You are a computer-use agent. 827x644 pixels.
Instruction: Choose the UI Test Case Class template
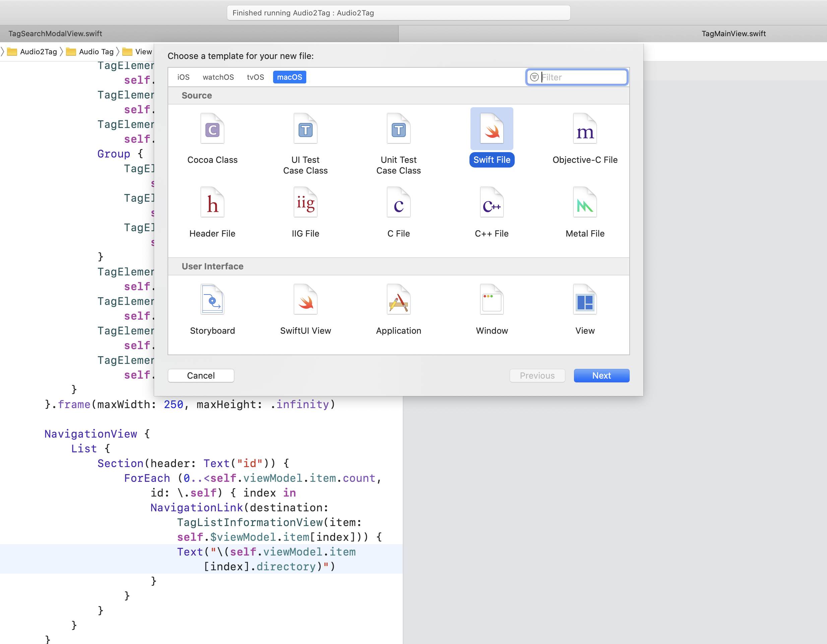(305, 129)
